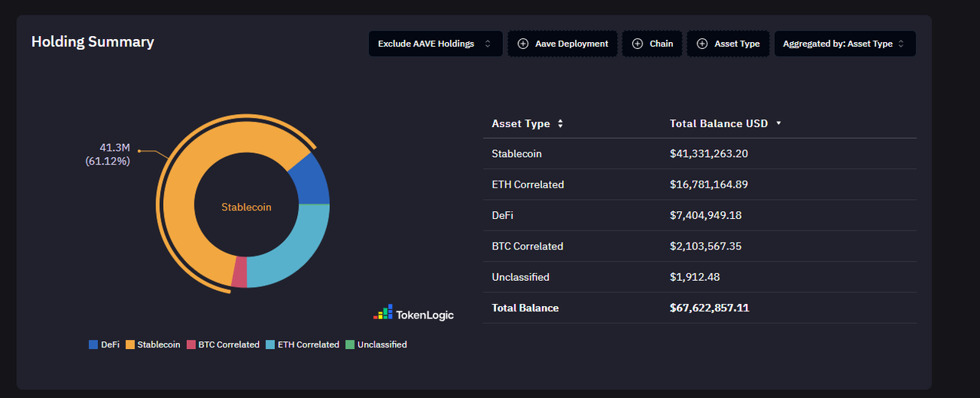Select the ETH Correlated table row
This screenshot has width=980, height=398.
[x=699, y=184]
